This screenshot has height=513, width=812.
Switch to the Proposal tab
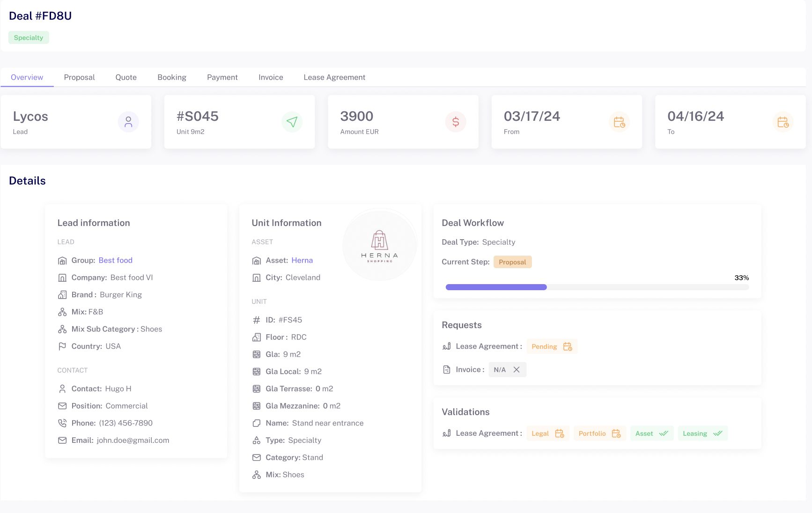[79, 77]
